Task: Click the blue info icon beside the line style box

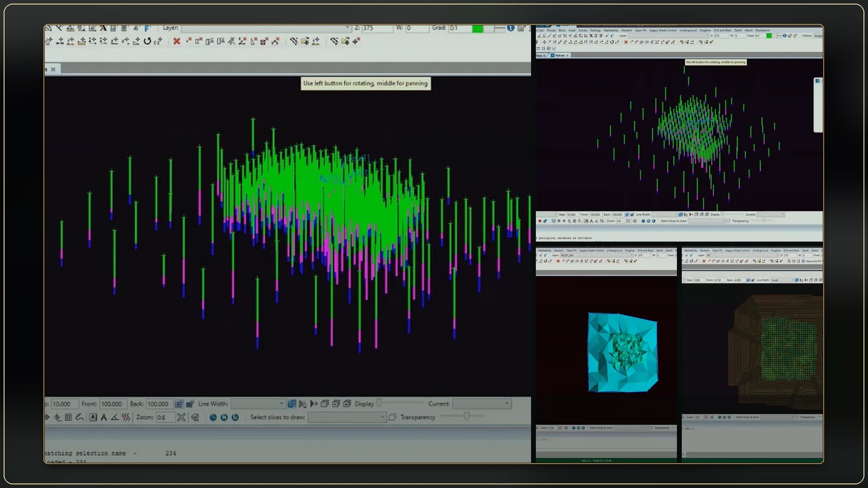Action: [511, 28]
